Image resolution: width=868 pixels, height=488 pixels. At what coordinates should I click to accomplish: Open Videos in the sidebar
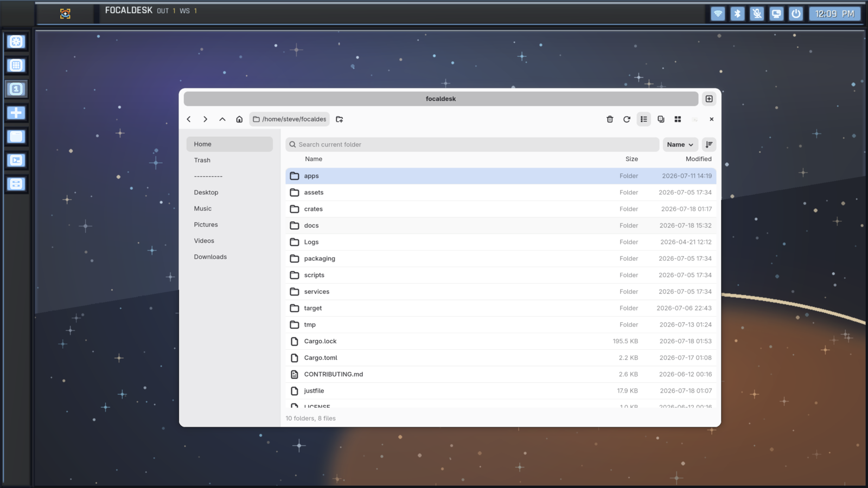coord(229,241)
